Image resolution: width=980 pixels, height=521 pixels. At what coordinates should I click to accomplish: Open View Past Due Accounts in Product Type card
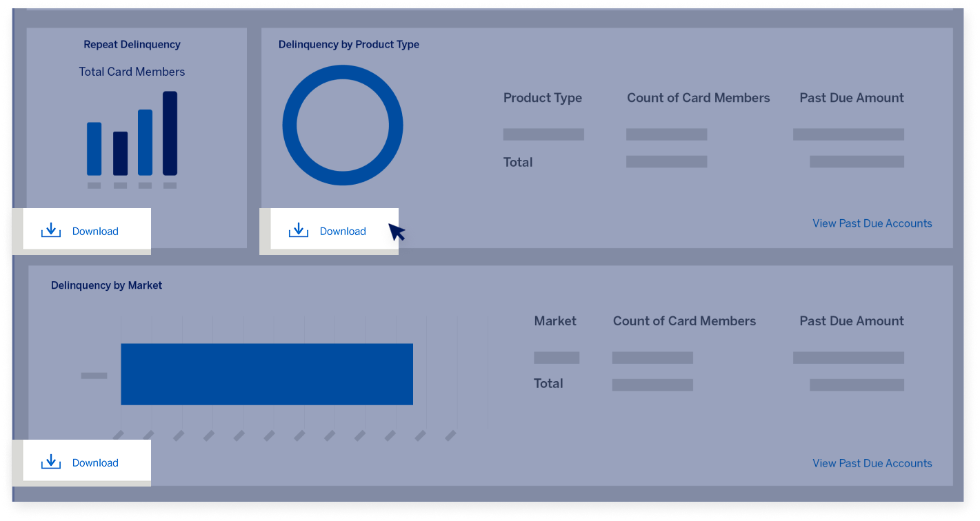(872, 223)
